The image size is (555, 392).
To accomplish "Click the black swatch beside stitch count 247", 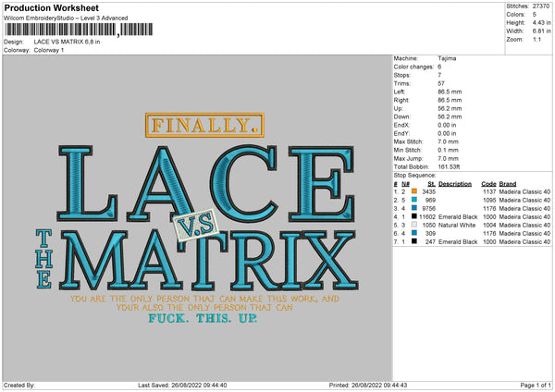I will coord(414,241).
